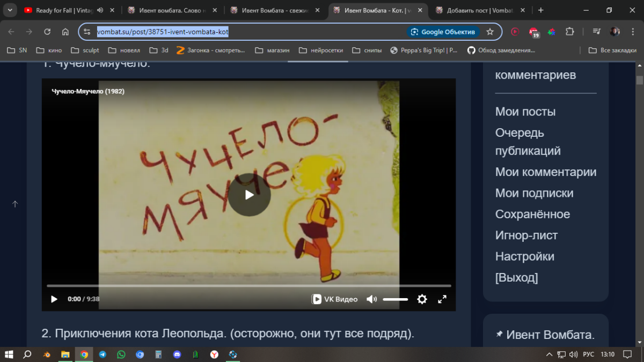Enter fullscreen in the video player

point(442,299)
